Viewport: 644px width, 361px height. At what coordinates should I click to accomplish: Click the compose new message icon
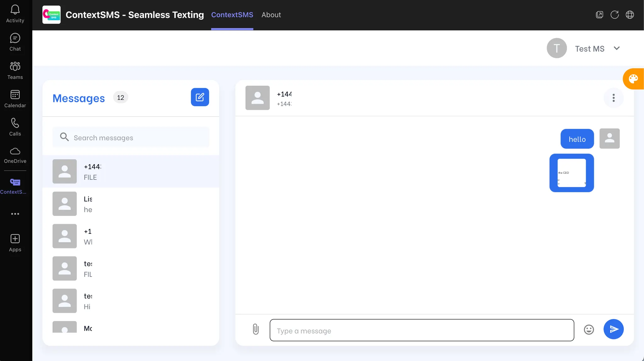200,97
